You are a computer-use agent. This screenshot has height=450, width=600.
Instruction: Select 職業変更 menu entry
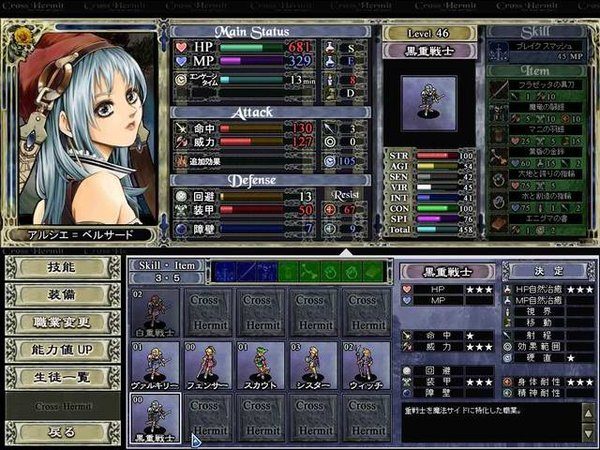pyautogui.click(x=62, y=323)
